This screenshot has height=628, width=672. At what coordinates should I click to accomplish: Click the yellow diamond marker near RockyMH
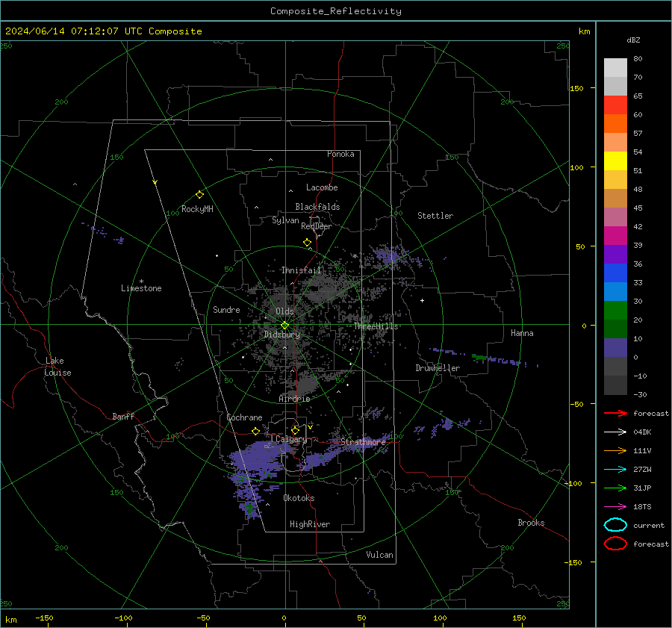199,195
